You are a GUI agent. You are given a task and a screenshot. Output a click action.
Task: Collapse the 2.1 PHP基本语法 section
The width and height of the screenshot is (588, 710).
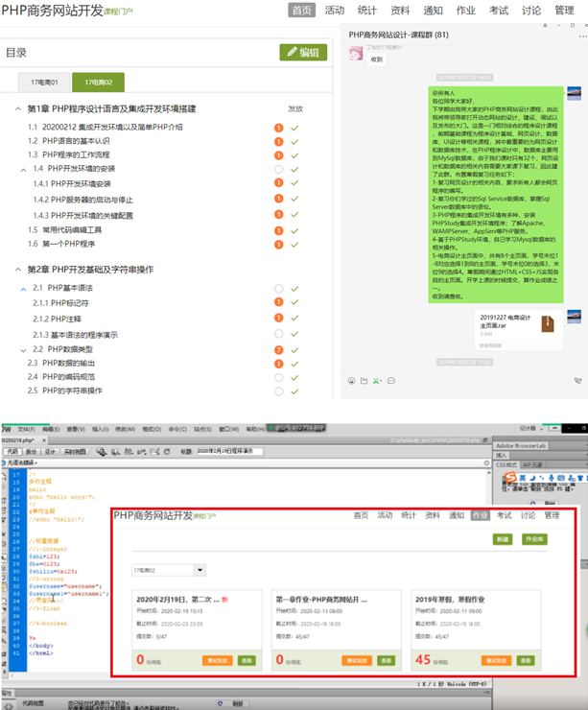tap(23, 288)
